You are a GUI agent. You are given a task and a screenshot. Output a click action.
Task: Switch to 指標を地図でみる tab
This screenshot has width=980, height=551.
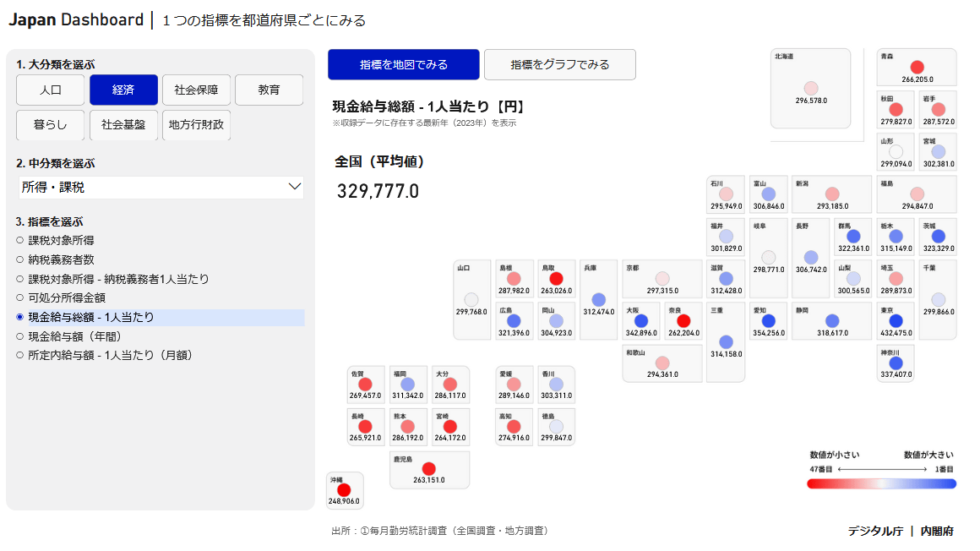pos(404,64)
